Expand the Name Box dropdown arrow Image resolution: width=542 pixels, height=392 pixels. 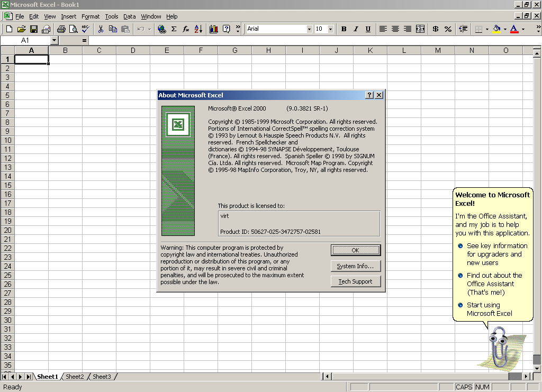pos(54,40)
